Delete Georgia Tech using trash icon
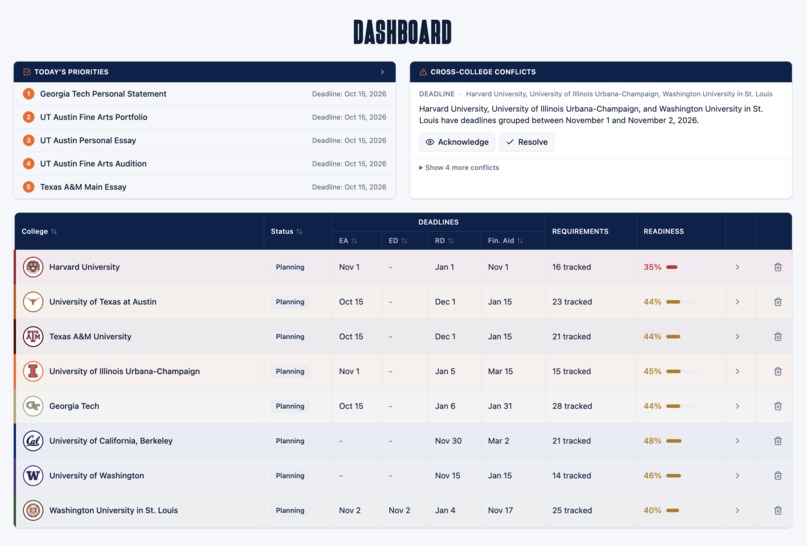Screen dimensions: 806x546 778,406
